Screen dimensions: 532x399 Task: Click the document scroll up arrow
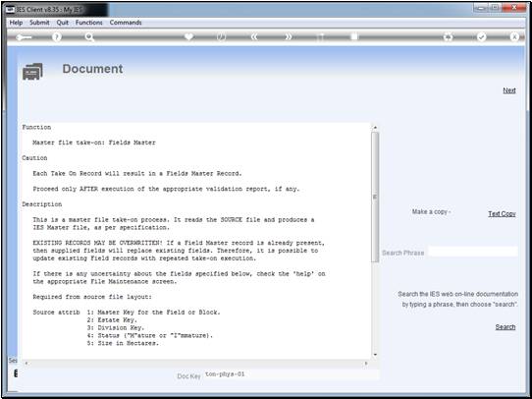click(375, 128)
